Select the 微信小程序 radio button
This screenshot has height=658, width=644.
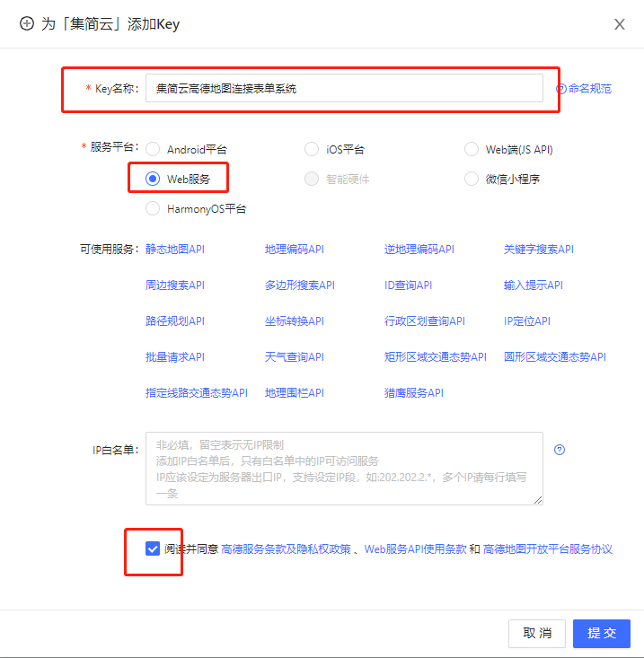(471, 179)
